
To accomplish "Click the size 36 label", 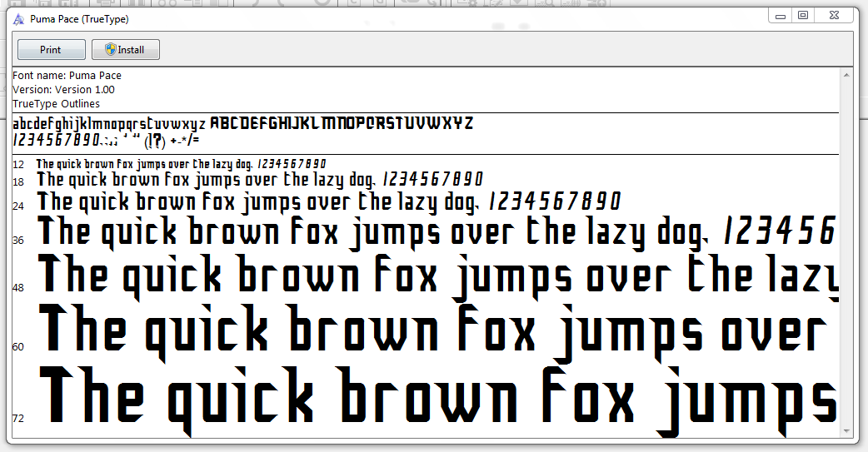I will (x=19, y=240).
